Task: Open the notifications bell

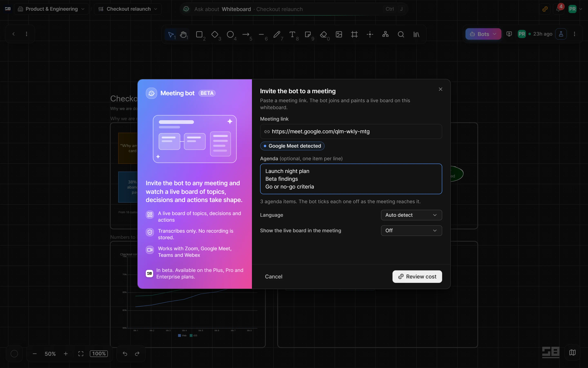Action: (558, 9)
